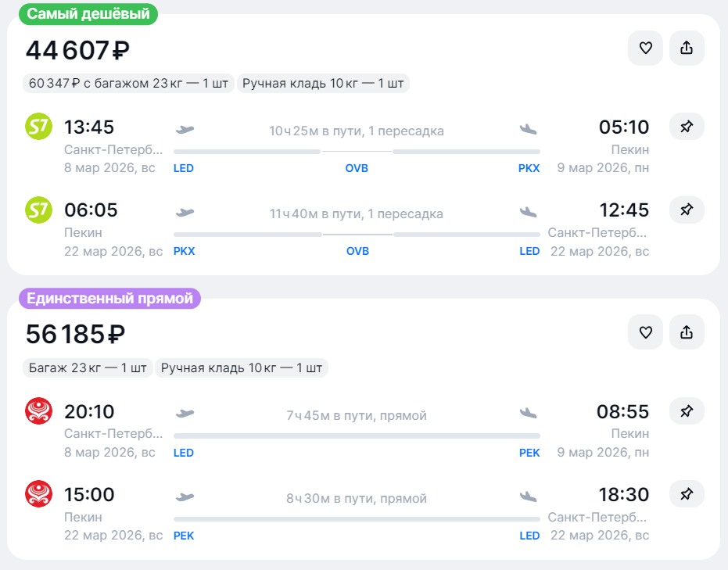The height and width of the screenshot is (570, 728).
Task: Click the S7 logo on the 13:45 flight
Action: click(x=38, y=127)
